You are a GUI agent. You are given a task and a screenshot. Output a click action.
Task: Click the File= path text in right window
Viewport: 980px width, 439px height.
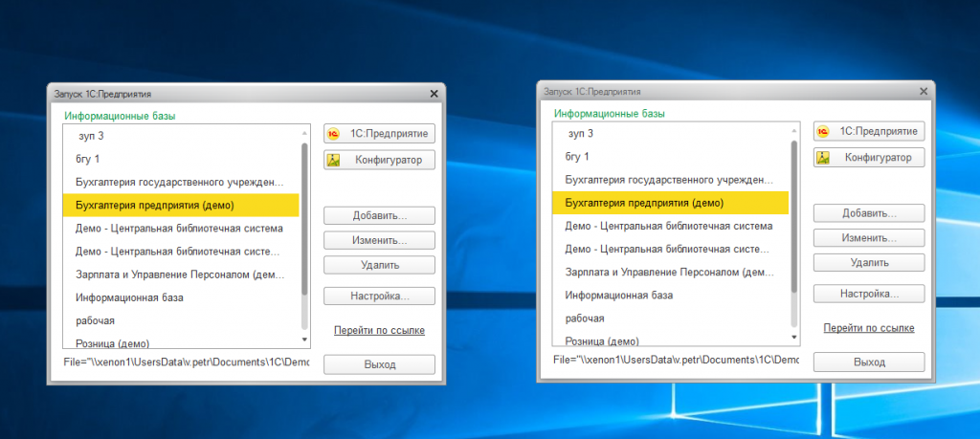(x=676, y=360)
